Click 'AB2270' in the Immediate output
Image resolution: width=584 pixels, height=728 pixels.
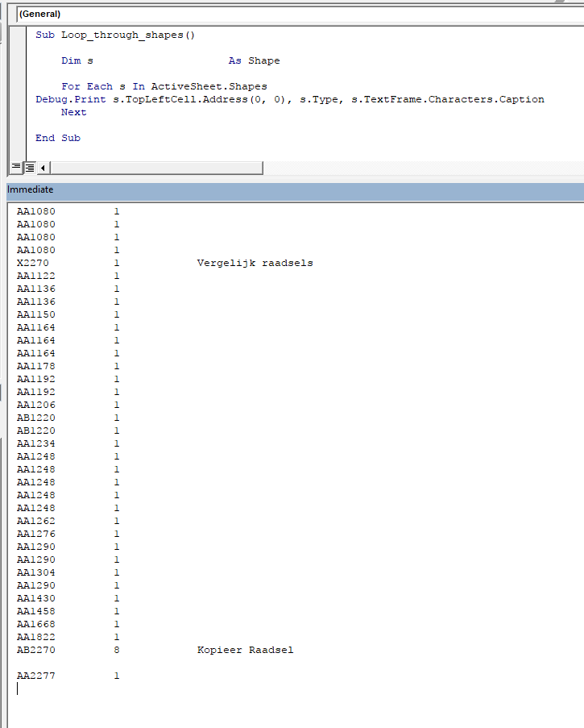tap(35, 650)
